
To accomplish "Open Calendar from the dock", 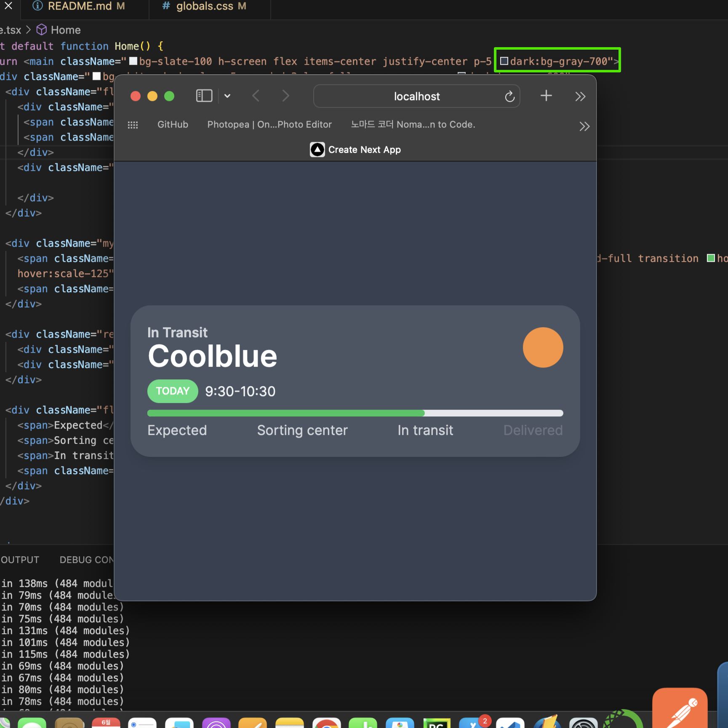I will point(106,723).
